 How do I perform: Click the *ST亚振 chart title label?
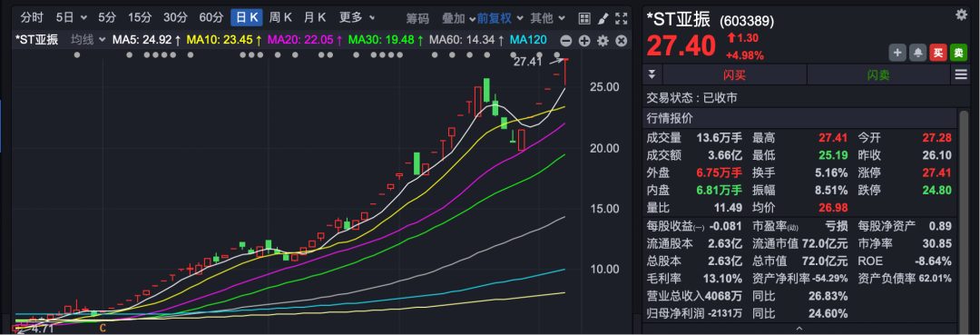point(37,40)
